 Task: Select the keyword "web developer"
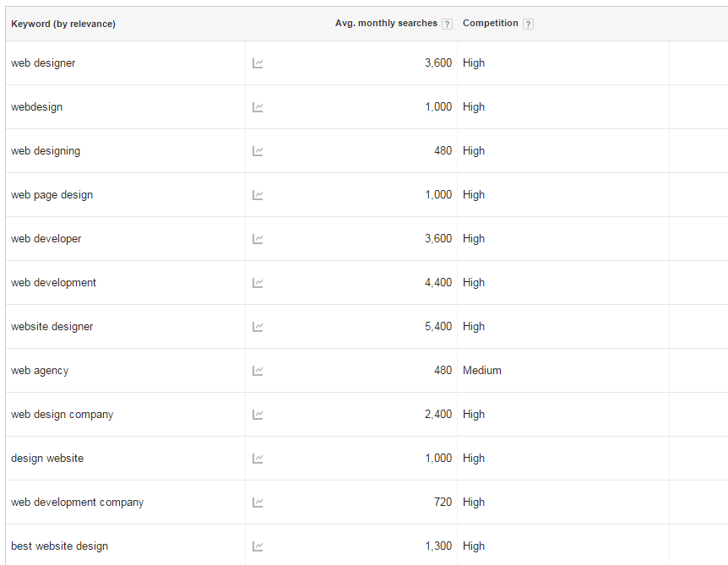(x=46, y=238)
